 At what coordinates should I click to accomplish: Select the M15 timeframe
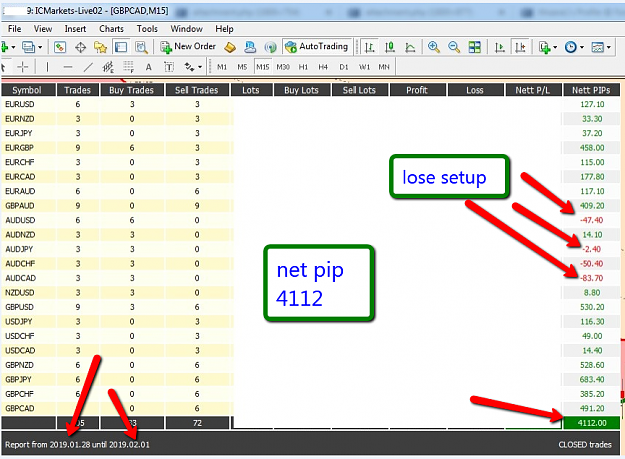coord(263,67)
